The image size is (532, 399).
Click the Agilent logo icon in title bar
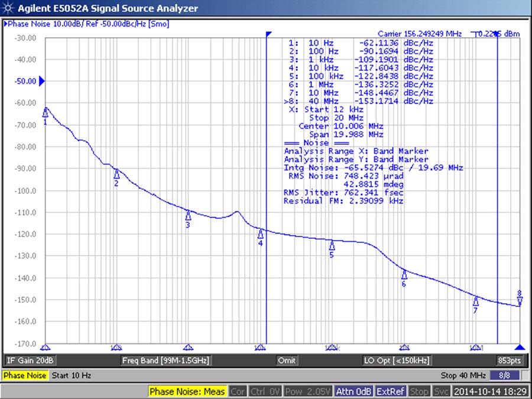pos(8,8)
